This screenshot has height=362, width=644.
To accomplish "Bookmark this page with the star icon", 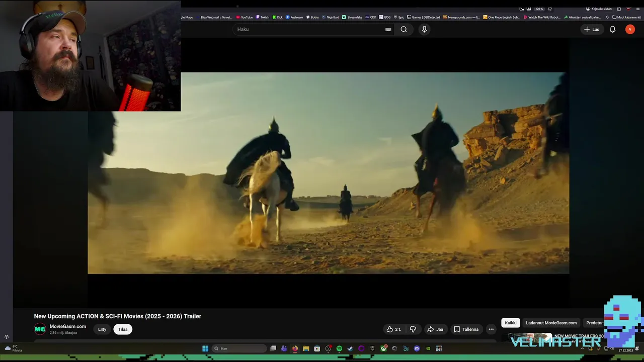I will [x=550, y=9].
